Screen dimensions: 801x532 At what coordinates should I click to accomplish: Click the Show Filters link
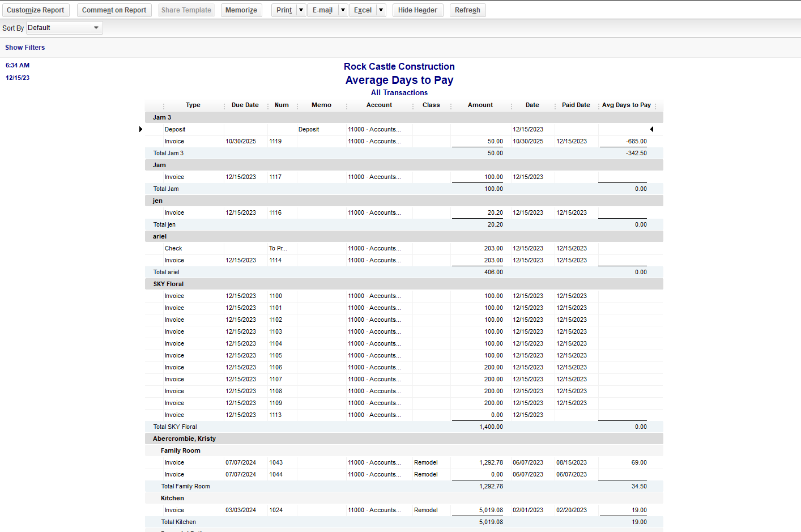(25, 48)
